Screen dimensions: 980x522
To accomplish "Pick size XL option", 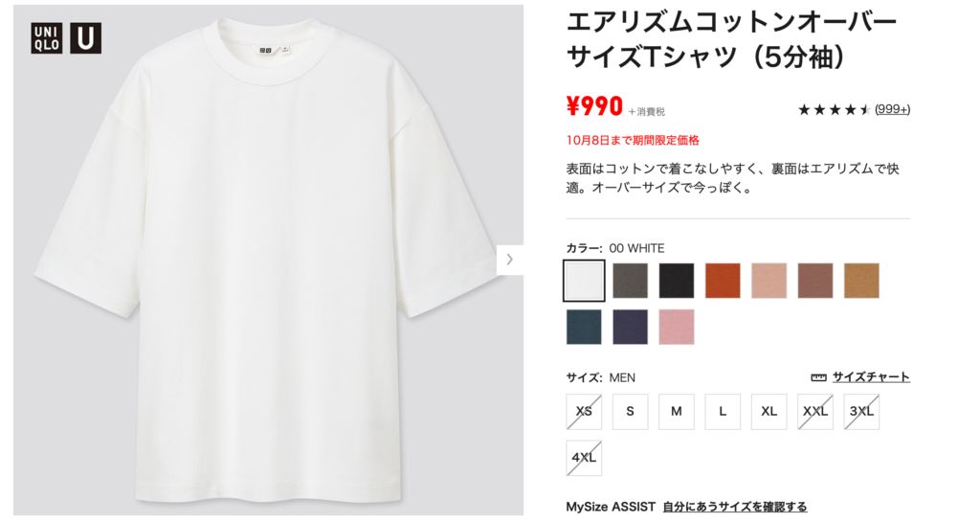I will click(x=768, y=411).
